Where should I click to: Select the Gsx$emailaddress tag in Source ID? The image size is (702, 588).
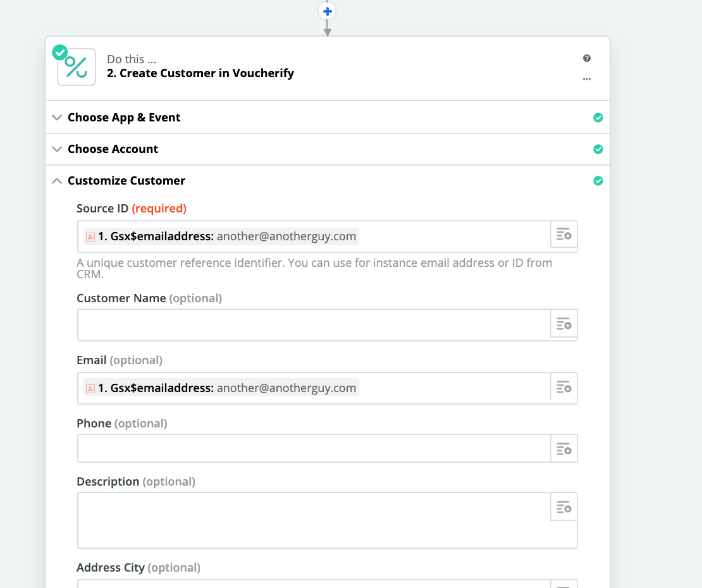[221, 236]
